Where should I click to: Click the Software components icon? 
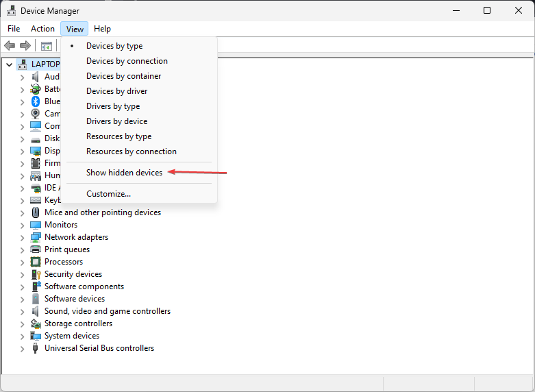(36, 286)
